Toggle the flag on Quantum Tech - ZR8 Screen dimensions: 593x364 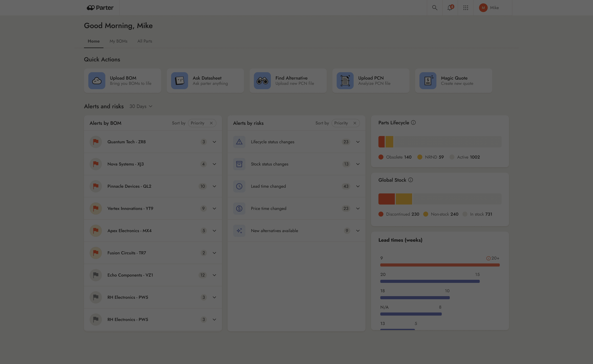(x=96, y=142)
